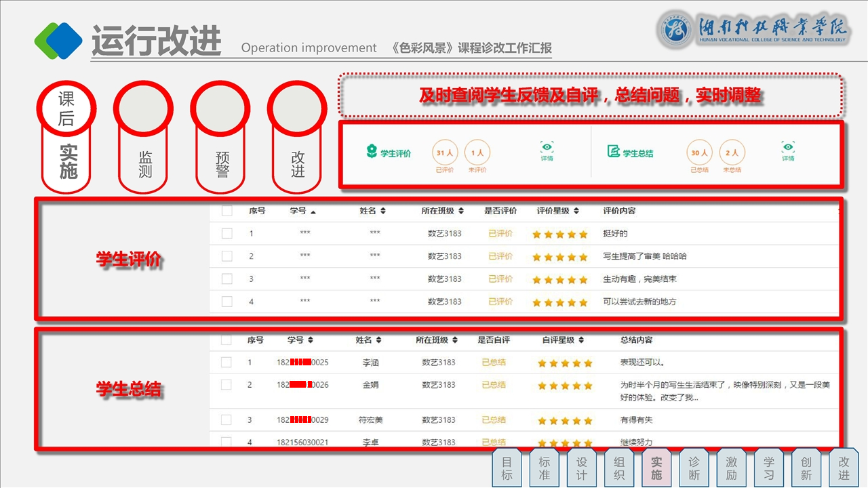Click the 1人 未评价 circle badge
868x488 pixels.
(477, 153)
